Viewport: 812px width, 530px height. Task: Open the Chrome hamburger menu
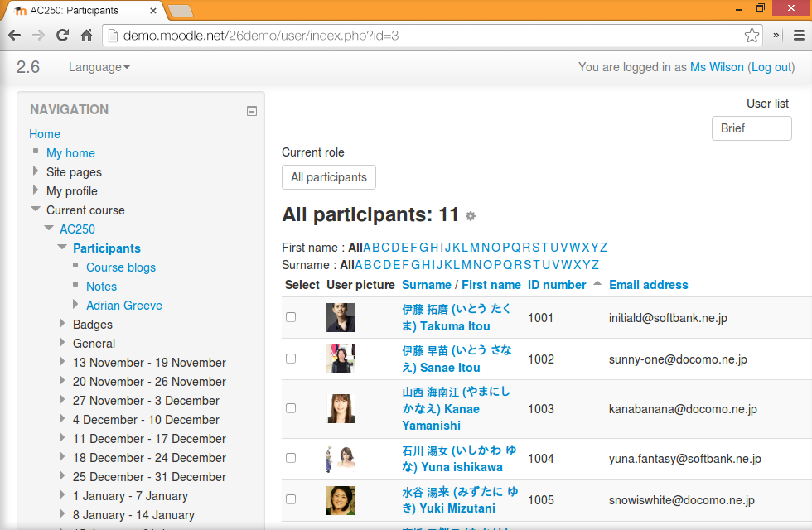799,36
